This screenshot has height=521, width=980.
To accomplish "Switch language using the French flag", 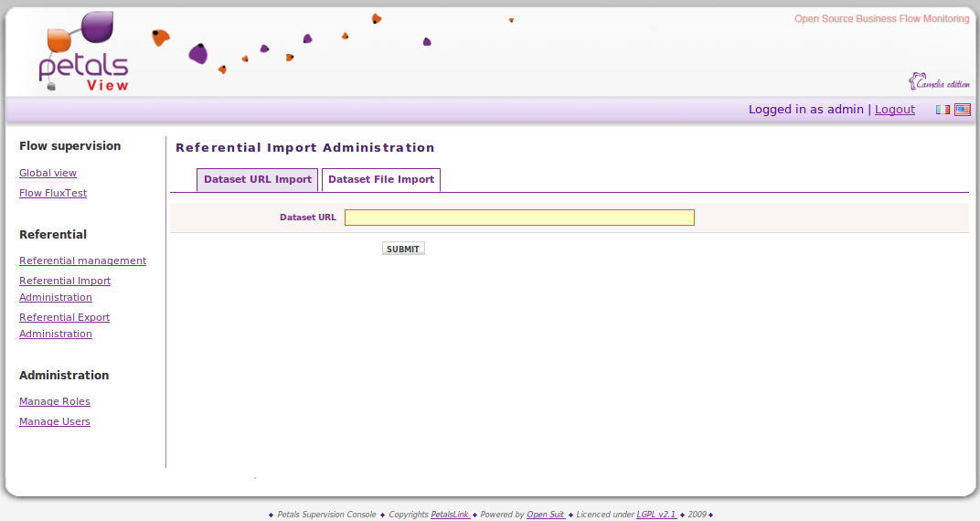I will point(943,110).
